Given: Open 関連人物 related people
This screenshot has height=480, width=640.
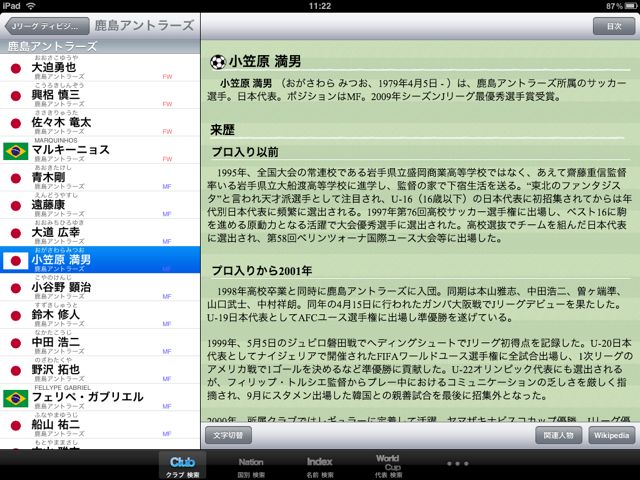Looking at the screenshot, I should tap(558, 435).
